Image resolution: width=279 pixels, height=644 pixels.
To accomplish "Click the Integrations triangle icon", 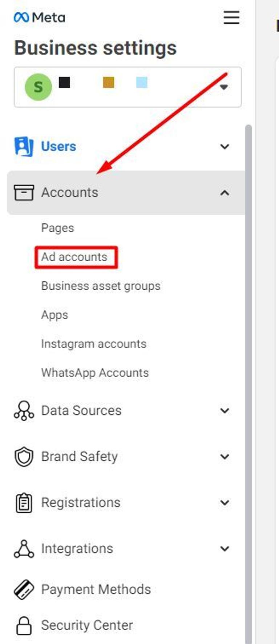I will pos(24,549).
